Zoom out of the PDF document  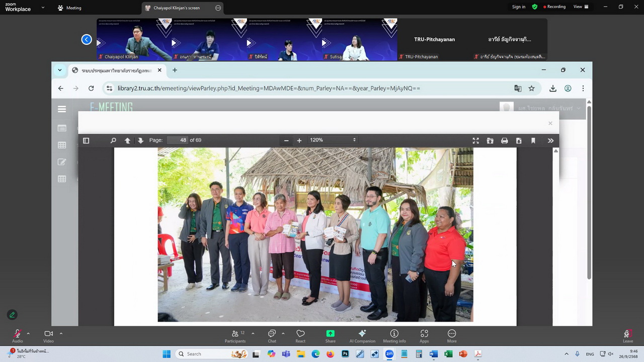[286, 140]
